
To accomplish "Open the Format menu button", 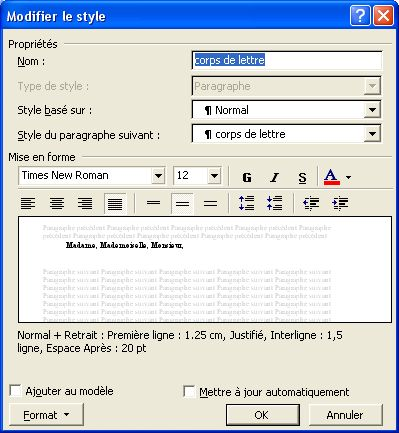I will click(46, 415).
